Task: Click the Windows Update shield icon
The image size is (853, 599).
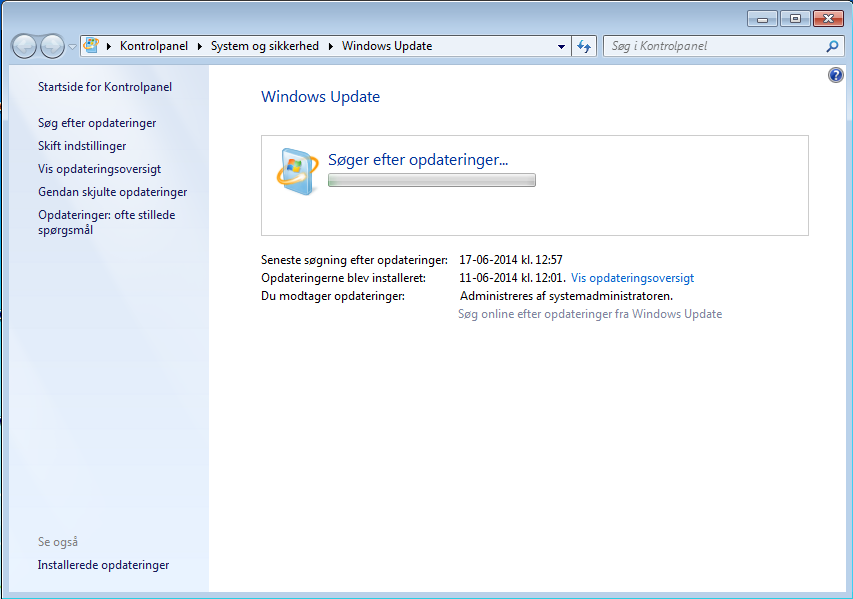Action: [x=297, y=172]
